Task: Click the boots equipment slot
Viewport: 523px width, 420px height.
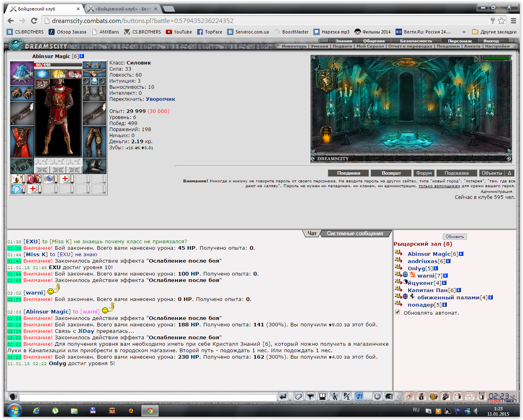Action: tap(94, 165)
